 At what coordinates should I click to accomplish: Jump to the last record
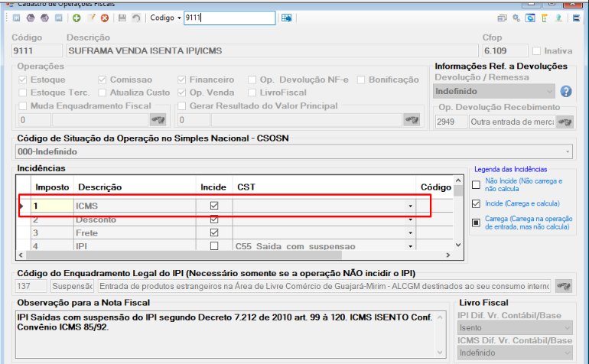59,18
